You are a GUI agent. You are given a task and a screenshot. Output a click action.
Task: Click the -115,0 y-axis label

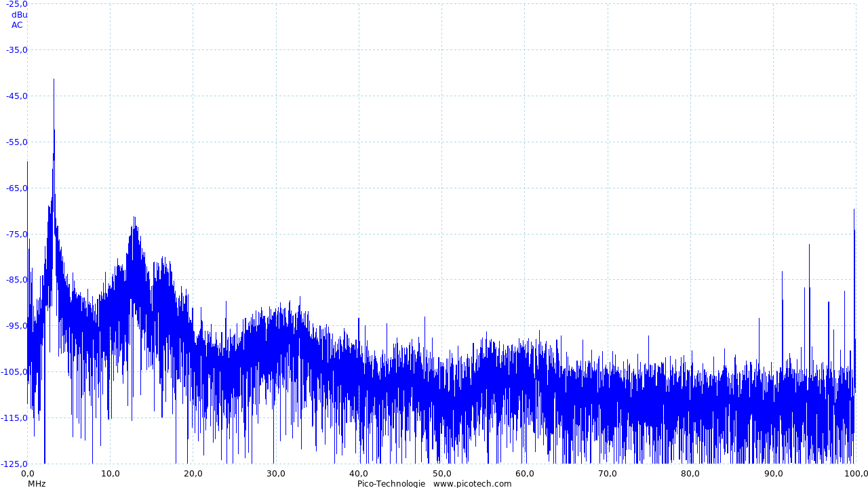tap(15, 418)
